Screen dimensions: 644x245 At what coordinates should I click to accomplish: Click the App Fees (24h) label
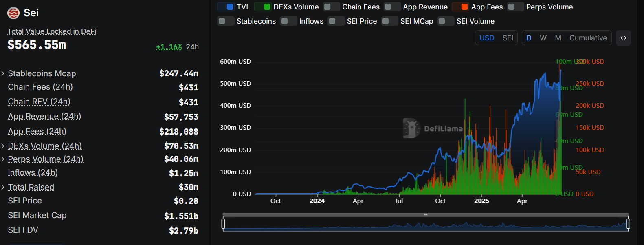[37, 131]
